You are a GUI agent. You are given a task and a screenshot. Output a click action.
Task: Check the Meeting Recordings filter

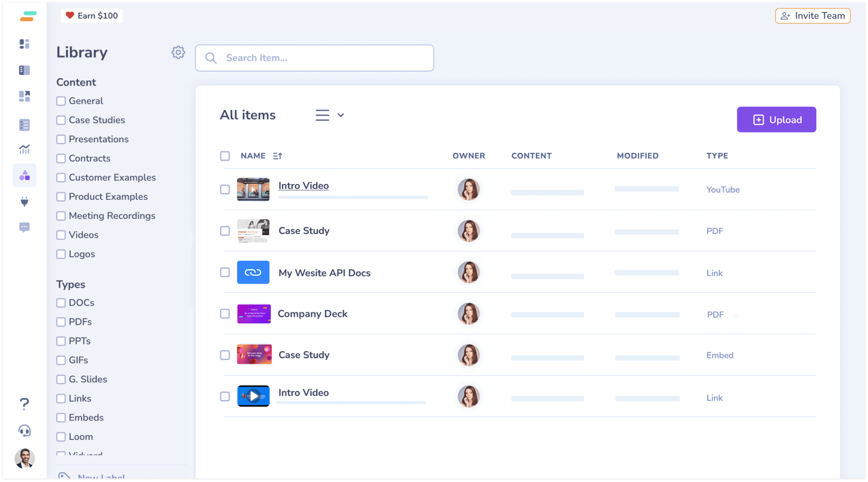point(61,216)
